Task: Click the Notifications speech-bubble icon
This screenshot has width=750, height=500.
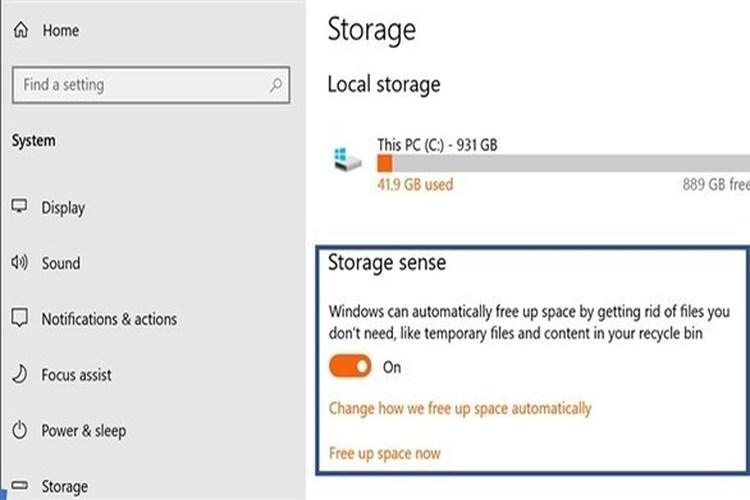Action: (20, 318)
